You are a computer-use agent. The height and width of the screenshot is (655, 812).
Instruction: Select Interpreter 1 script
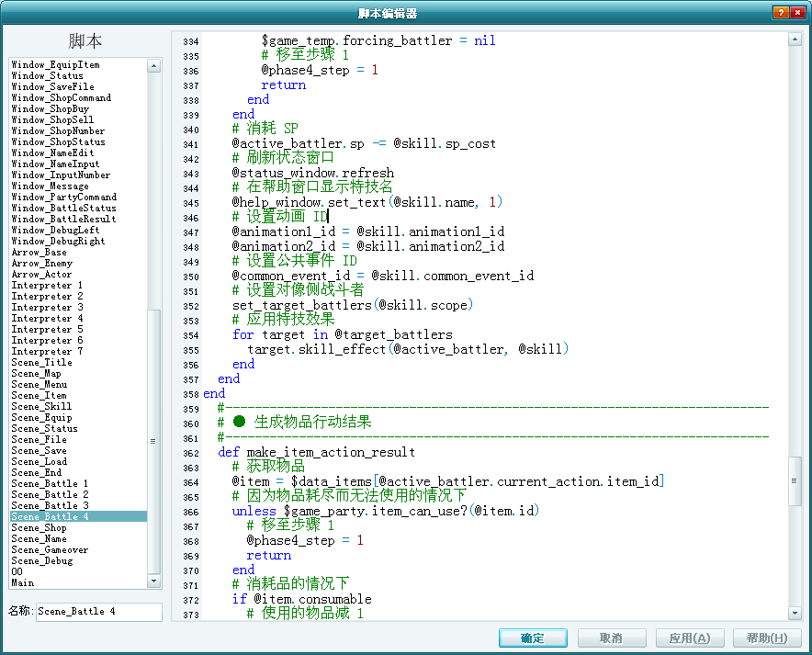[47, 285]
